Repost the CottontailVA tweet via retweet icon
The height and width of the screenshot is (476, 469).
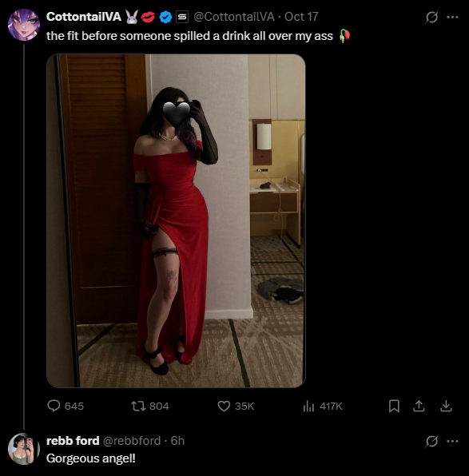(x=138, y=406)
